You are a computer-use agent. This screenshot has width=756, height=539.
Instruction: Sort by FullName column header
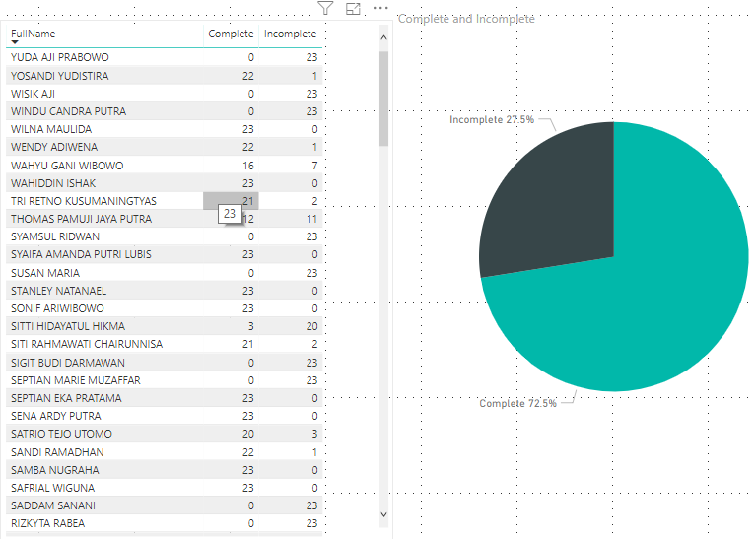point(33,34)
